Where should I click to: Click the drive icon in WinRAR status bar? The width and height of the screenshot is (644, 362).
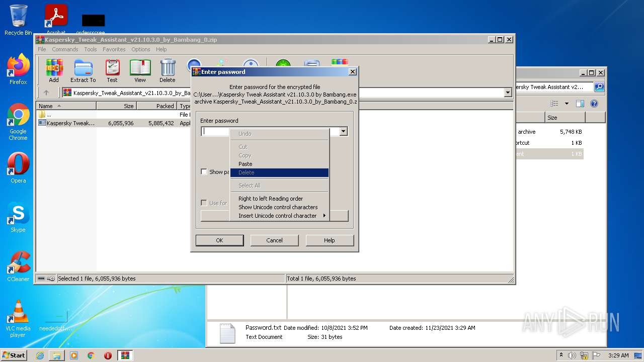click(x=42, y=279)
